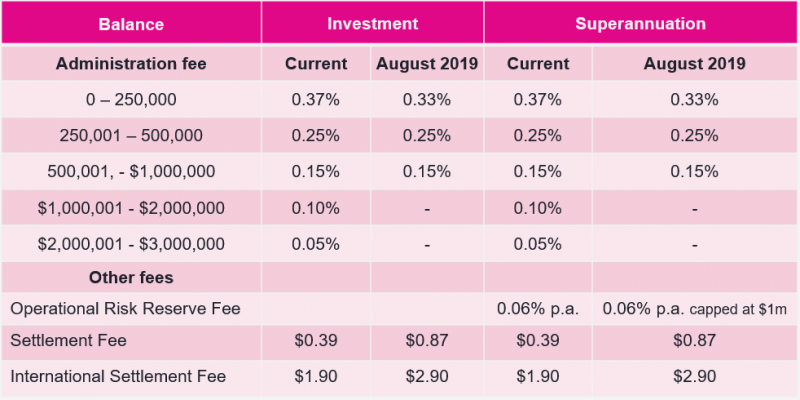Select Superannuation's Current subheader
800x400 pixels.
tap(538, 64)
